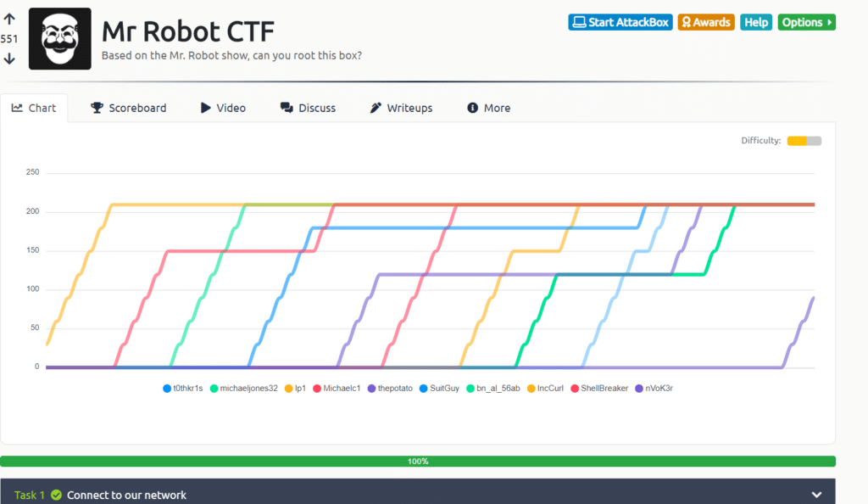Image resolution: width=868 pixels, height=504 pixels.
Task: Toggle the IncCurl legend series
Action: [545, 389]
